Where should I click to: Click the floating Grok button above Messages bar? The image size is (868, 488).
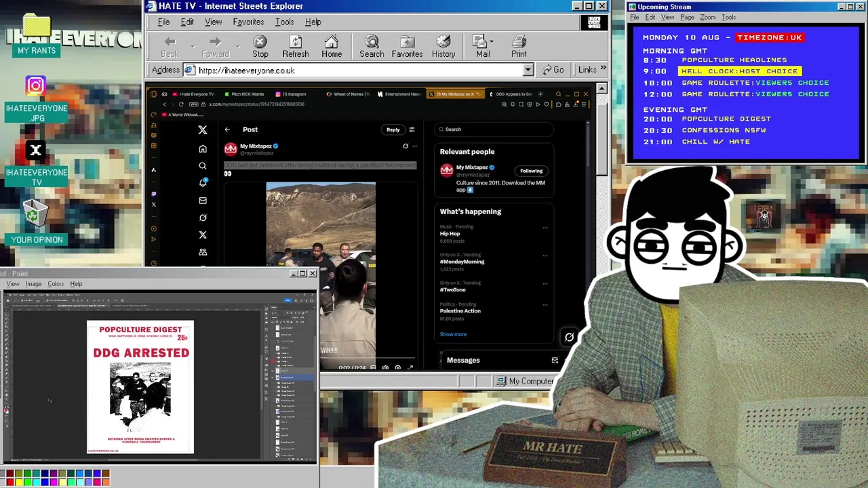pyautogui.click(x=569, y=337)
